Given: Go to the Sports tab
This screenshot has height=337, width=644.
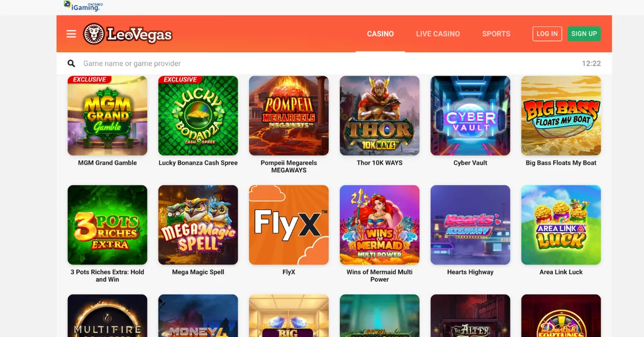Looking at the screenshot, I should 496,34.
